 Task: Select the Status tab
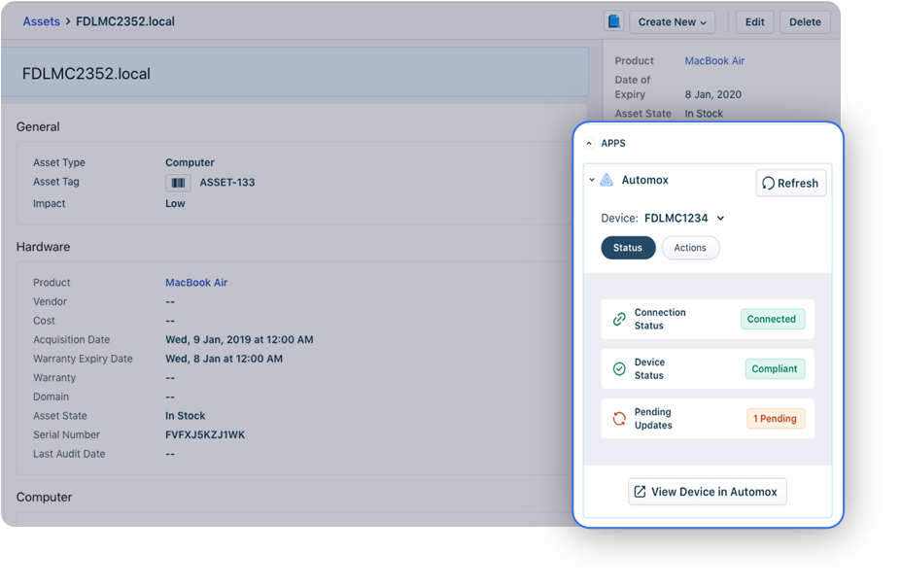(x=627, y=248)
